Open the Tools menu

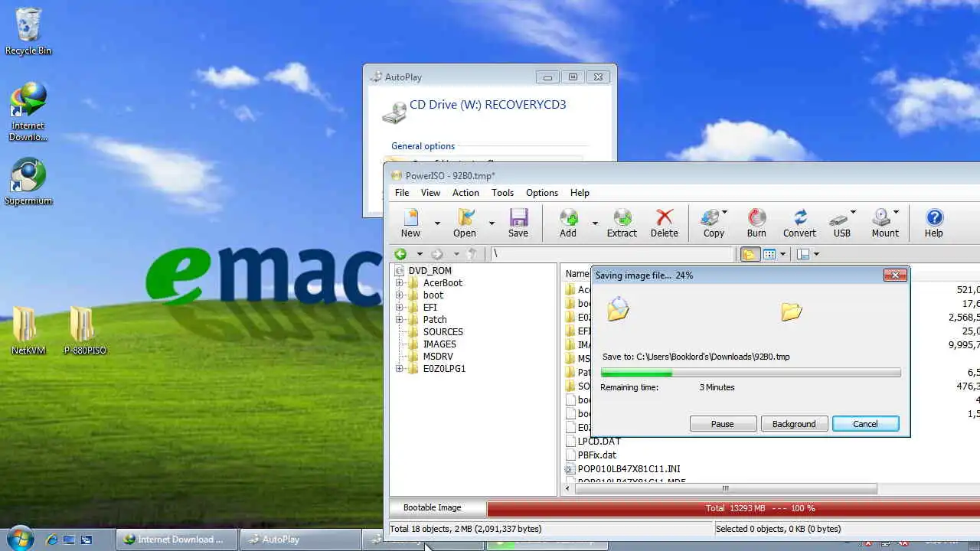point(502,193)
